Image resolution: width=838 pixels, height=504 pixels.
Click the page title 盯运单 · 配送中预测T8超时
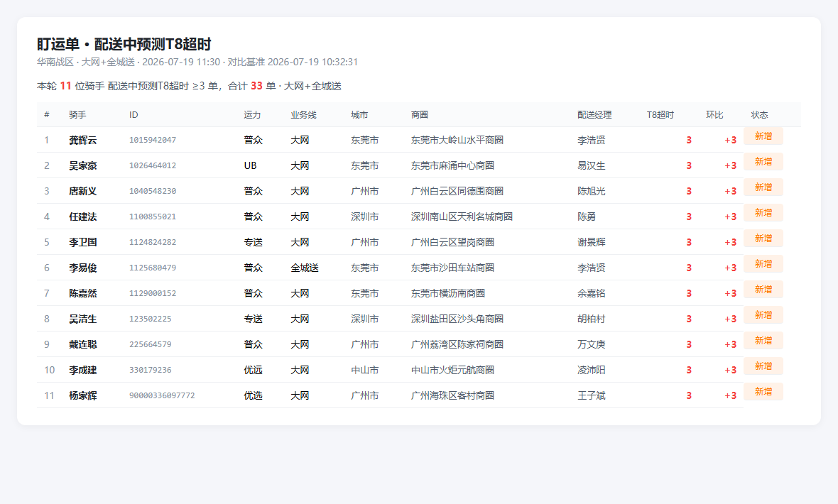(124, 44)
